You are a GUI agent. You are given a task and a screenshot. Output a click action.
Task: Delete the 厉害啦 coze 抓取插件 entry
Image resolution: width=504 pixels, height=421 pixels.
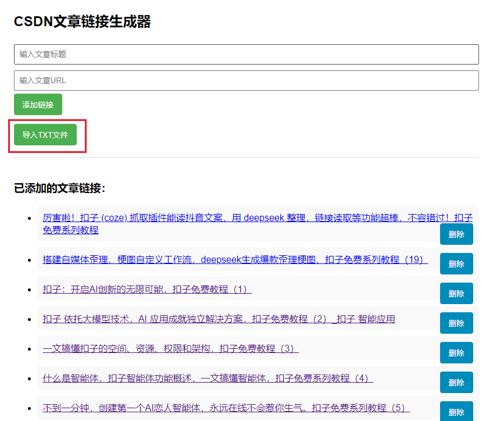(x=456, y=234)
